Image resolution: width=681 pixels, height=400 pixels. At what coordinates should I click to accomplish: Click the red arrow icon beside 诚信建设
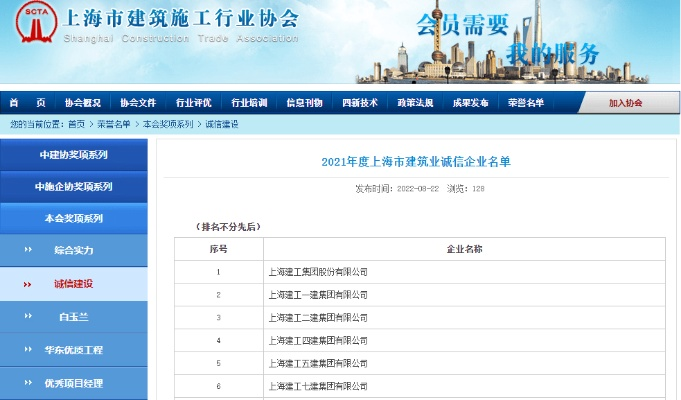click(x=27, y=284)
